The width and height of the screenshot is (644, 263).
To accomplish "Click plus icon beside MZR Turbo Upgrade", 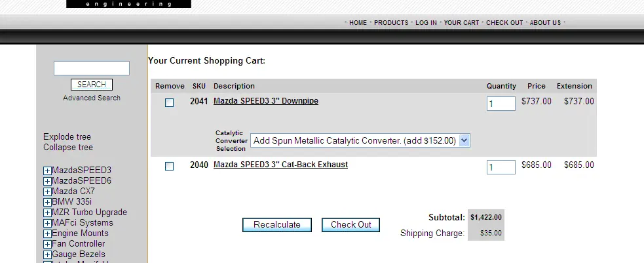I will point(47,212).
